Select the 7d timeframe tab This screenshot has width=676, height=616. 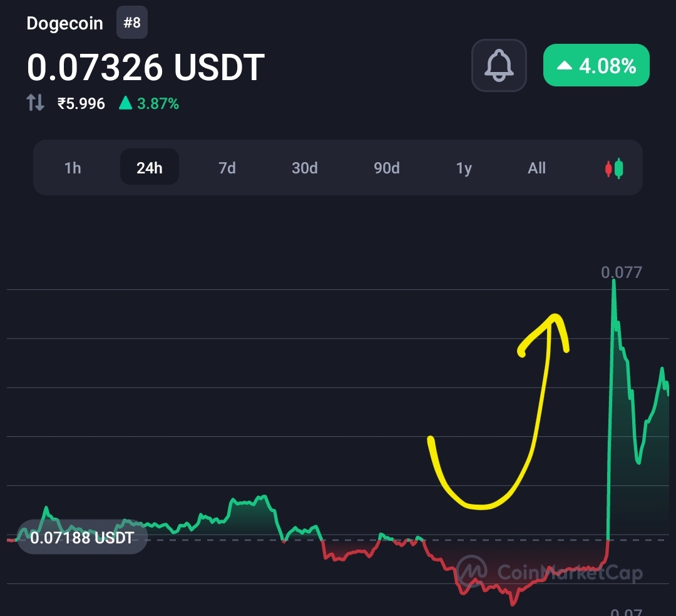click(227, 168)
